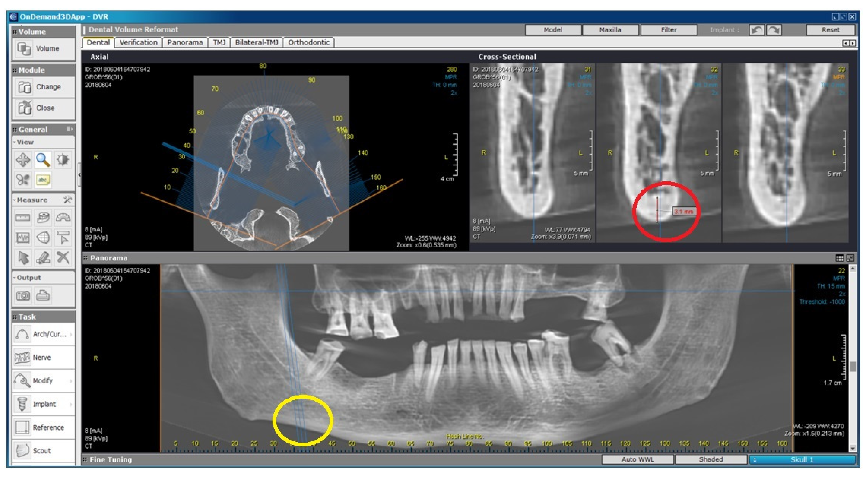Image resolution: width=868 pixels, height=478 pixels.
Task: Select the Pan move tool
Action: coord(23,160)
